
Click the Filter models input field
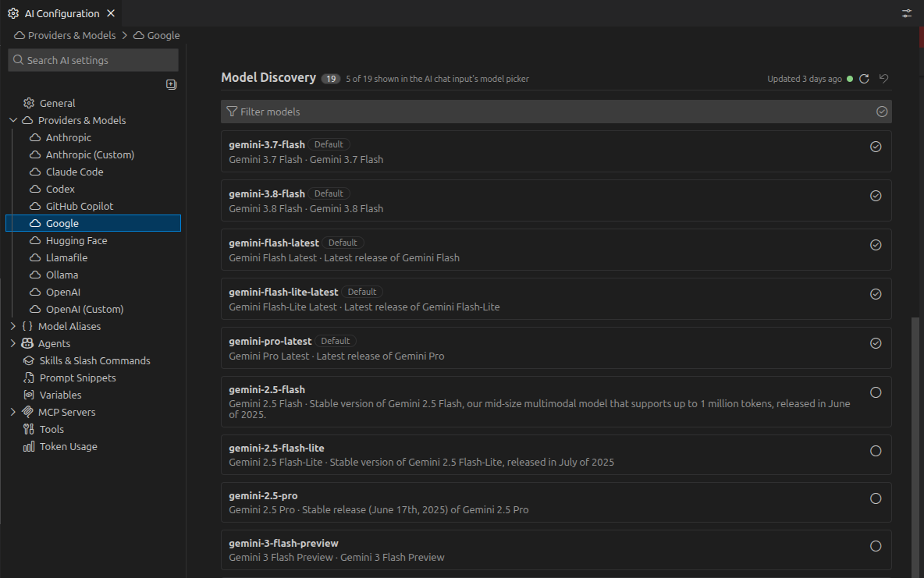[x=548, y=112]
